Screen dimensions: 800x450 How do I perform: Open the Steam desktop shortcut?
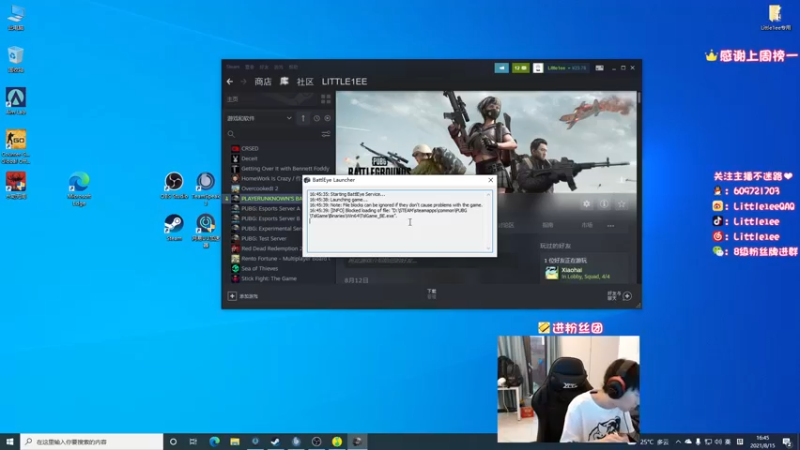174,228
